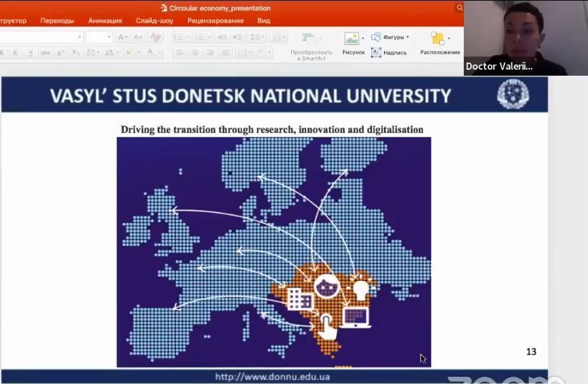Switch to the Слайд-шоу tab
The height and width of the screenshot is (384, 588).
[x=155, y=21]
